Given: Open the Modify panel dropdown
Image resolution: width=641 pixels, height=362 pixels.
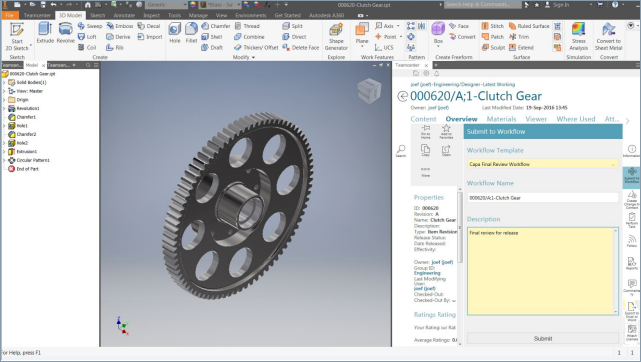Looking at the screenshot, I should [x=244, y=57].
